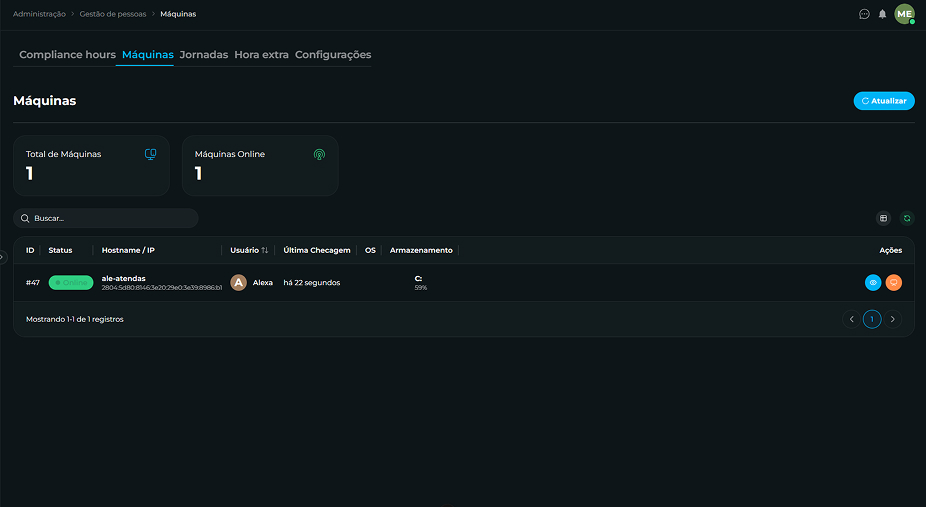Expand the collapsed left sidebar
Image resolution: width=926 pixels, height=507 pixels.
pos(2,257)
